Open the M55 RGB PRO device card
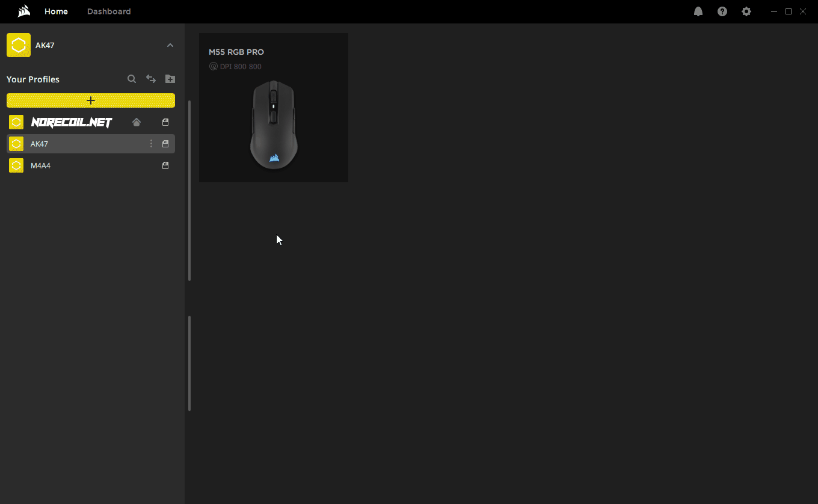This screenshot has height=504, width=818. [x=274, y=108]
